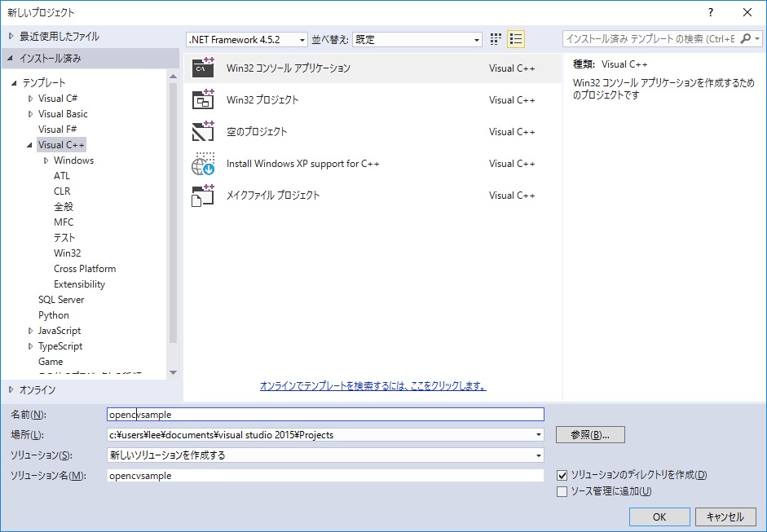
Task: Open the .NET Framework 4.5.2 dropdown
Action: click(x=247, y=39)
